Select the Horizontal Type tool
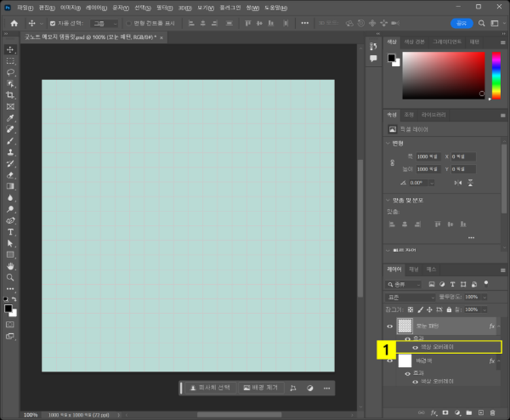Screen dimensions: 510x420 click(10, 232)
